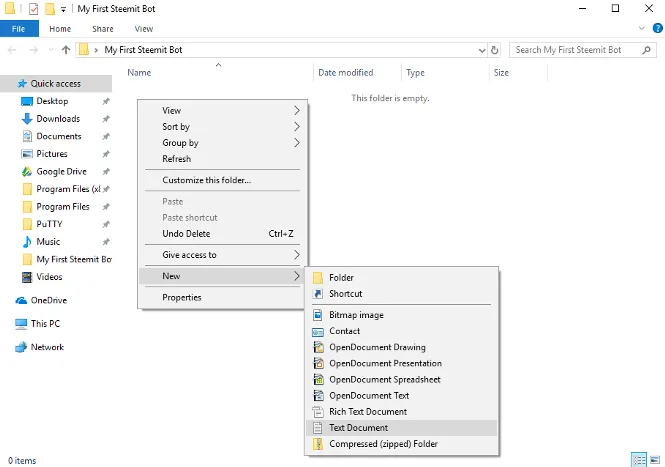Select Properties in the context menu
The height and width of the screenshot is (467, 665).
[182, 297]
